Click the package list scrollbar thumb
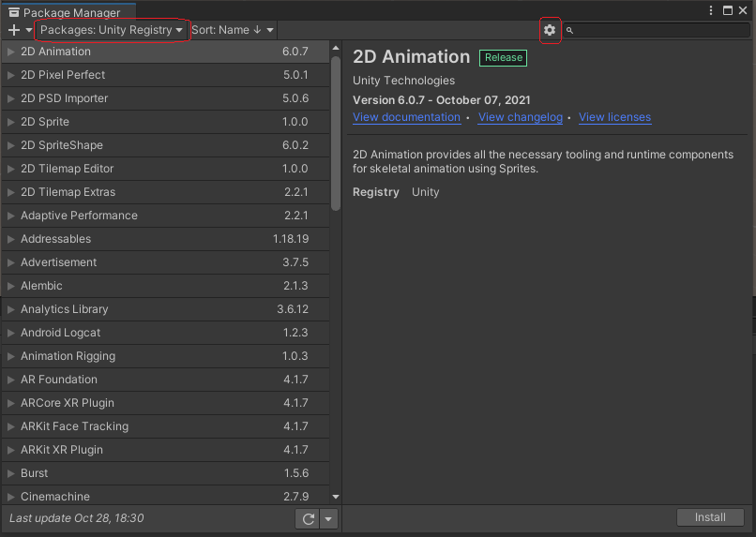 [x=336, y=133]
